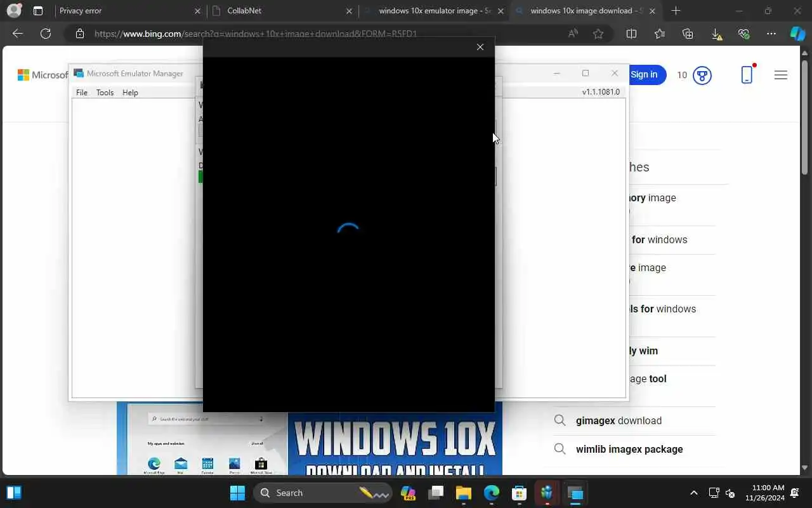Close the windows 10x emulator image tab

[x=501, y=11]
